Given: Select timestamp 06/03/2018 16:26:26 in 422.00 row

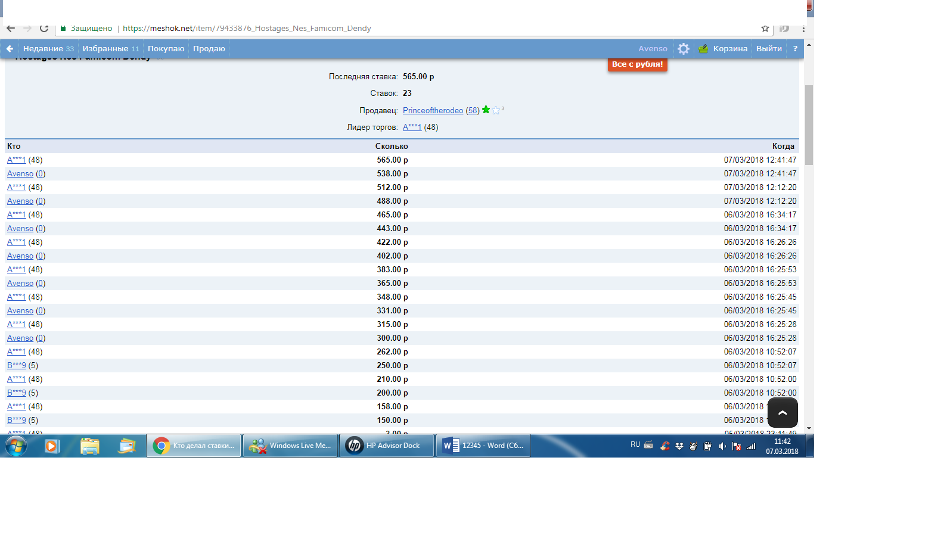Looking at the screenshot, I should 760,242.
